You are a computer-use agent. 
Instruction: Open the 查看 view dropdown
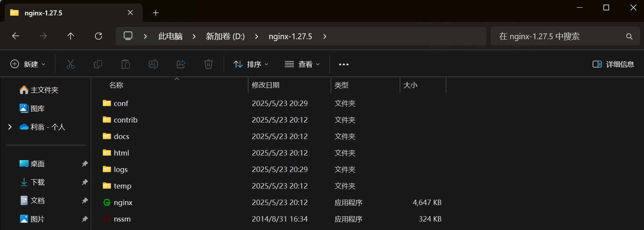click(302, 64)
